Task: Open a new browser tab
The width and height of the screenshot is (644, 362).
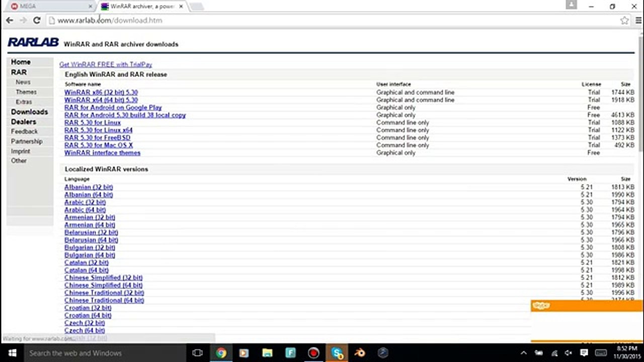Action: 197,7
